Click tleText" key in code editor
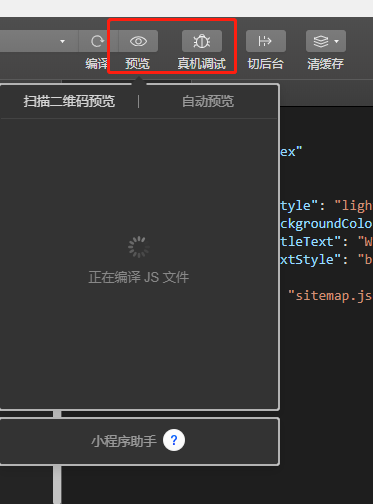The width and height of the screenshot is (373, 504). 310,242
